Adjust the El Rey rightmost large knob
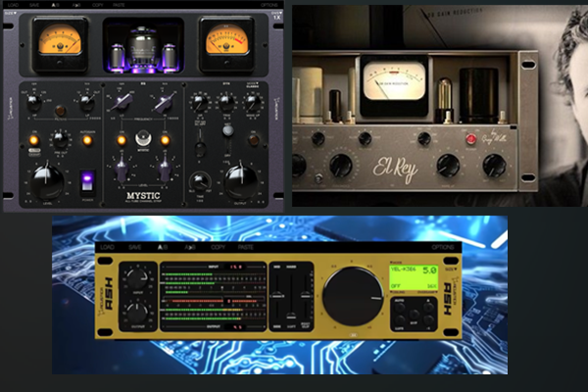 click(494, 166)
